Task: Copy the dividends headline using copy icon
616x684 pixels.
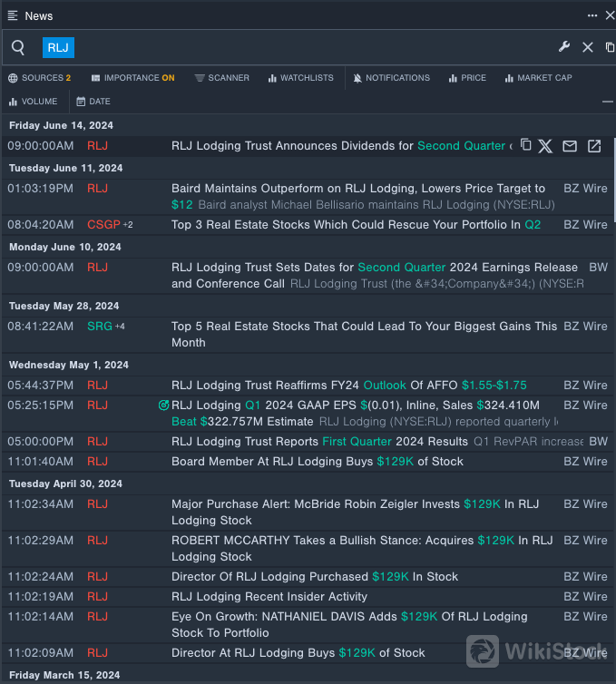Action: point(525,145)
